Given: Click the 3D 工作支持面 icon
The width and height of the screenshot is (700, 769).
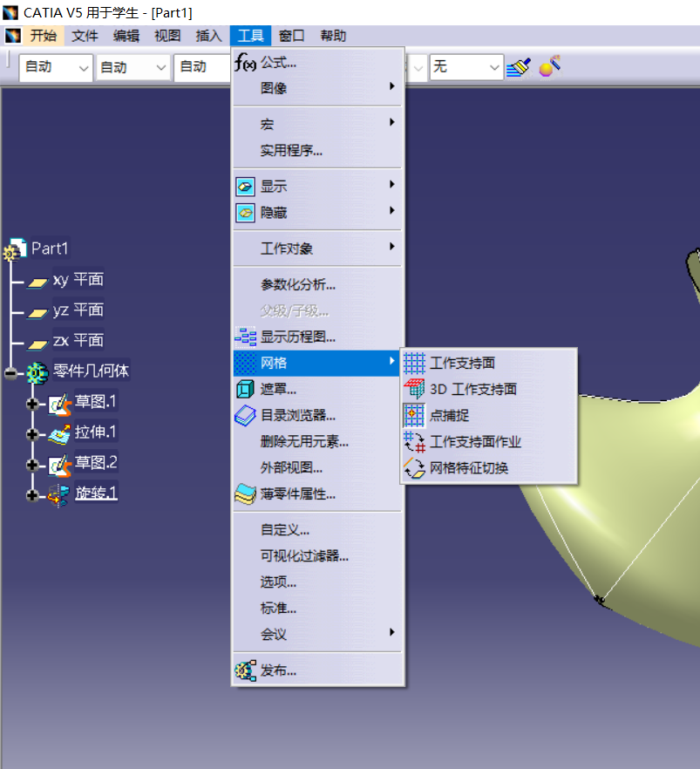Looking at the screenshot, I should pyautogui.click(x=414, y=390).
